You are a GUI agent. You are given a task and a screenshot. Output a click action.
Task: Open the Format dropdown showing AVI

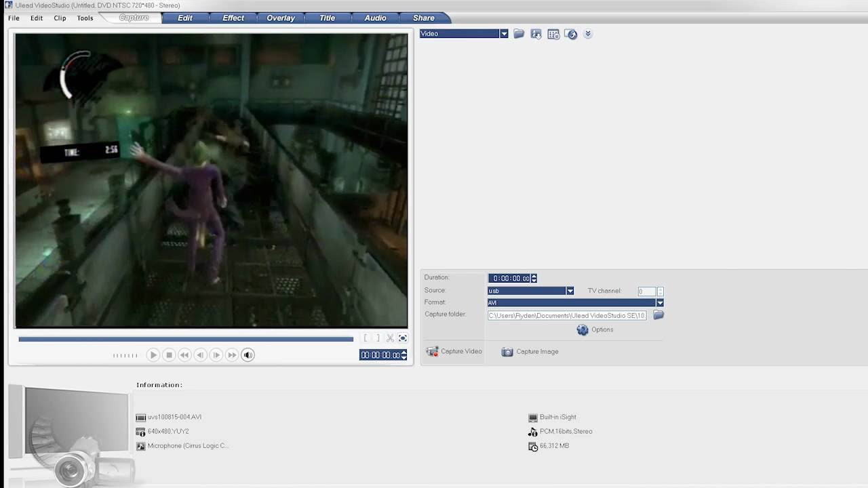coord(576,303)
